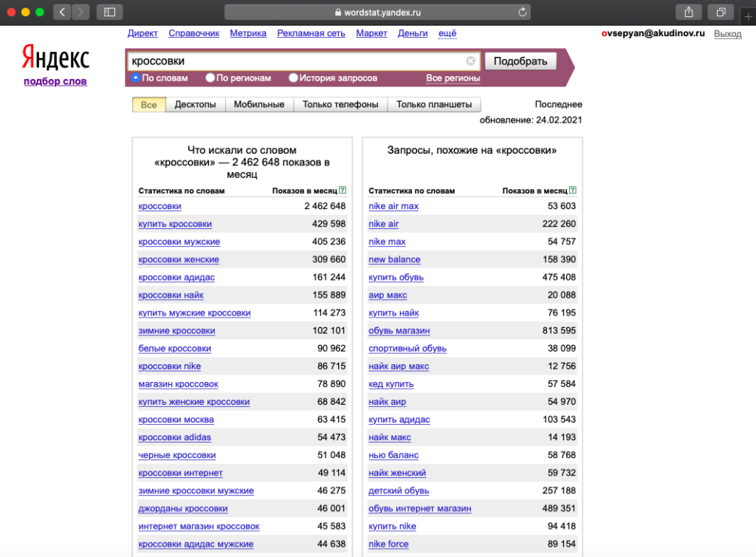756x557 pixels.
Task: Open the 'зимние кроссовки' query
Action: pos(176,331)
